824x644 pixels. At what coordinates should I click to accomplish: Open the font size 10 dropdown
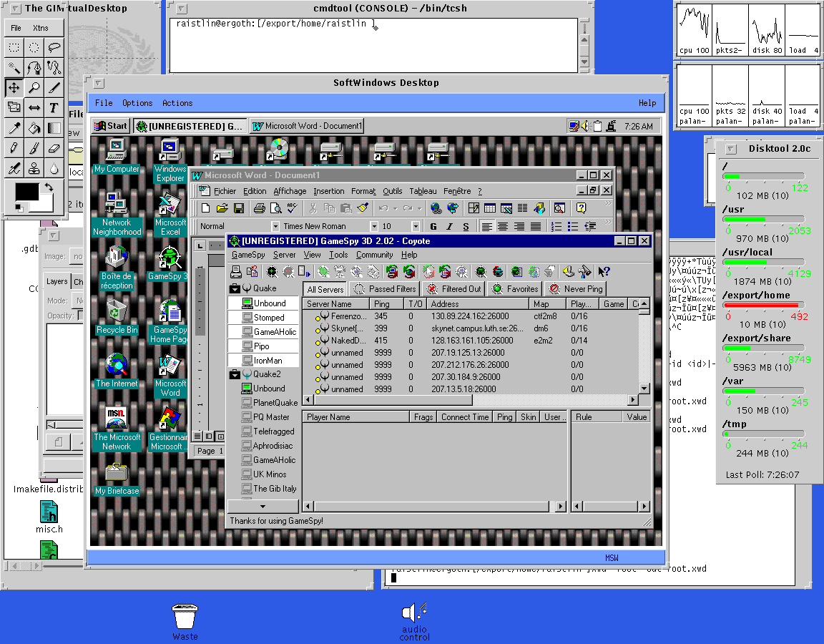click(416, 226)
